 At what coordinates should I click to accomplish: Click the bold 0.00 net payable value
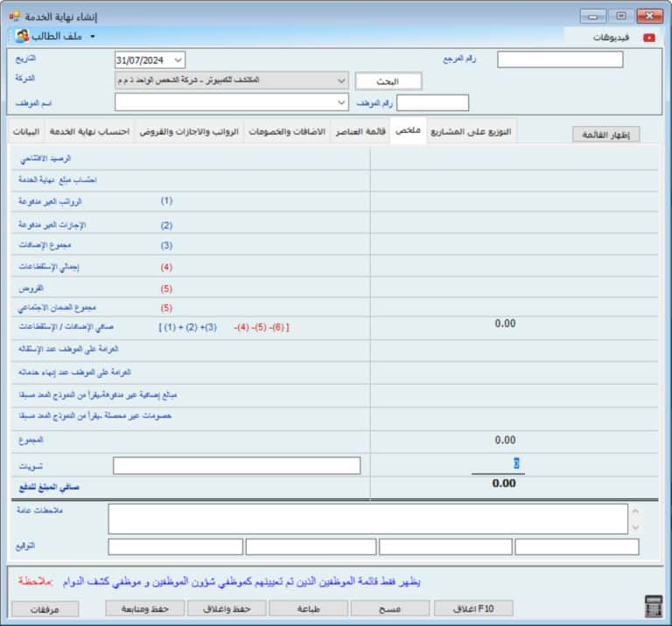[504, 483]
